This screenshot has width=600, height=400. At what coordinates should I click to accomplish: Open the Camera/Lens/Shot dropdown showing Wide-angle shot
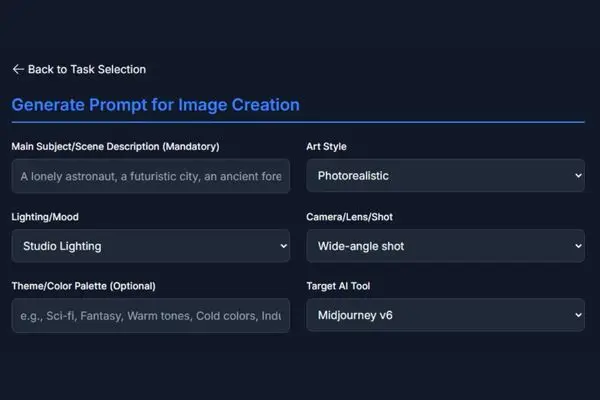[x=445, y=246]
